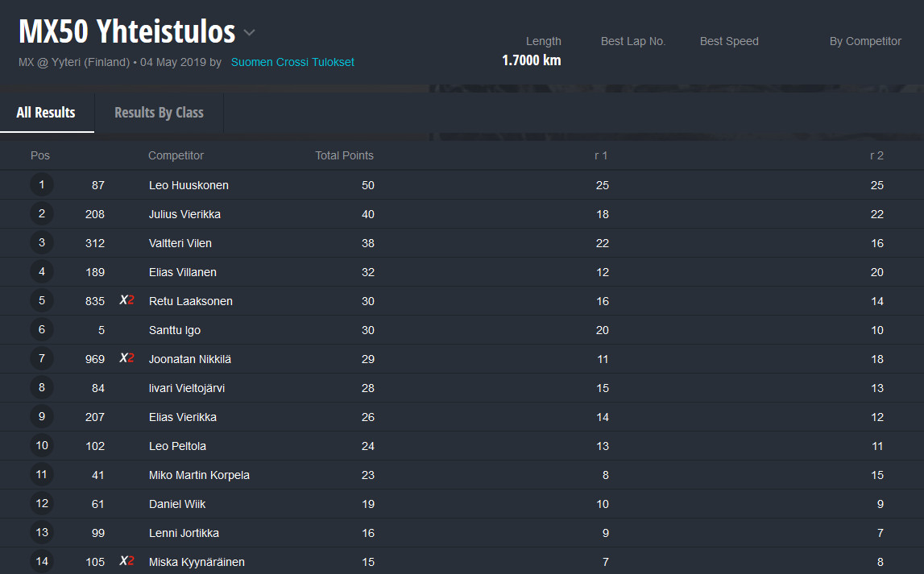The height and width of the screenshot is (574, 924).
Task: Click r 2 score 20 for Elias Villanen
Action: (x=876, y=272)
